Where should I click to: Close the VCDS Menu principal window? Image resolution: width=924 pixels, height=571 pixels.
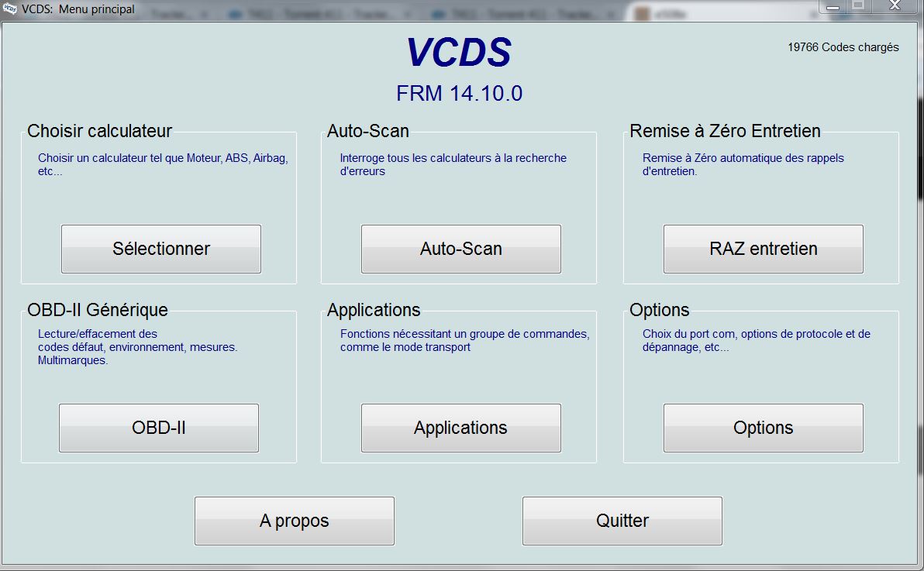click(x=895, y=6)
